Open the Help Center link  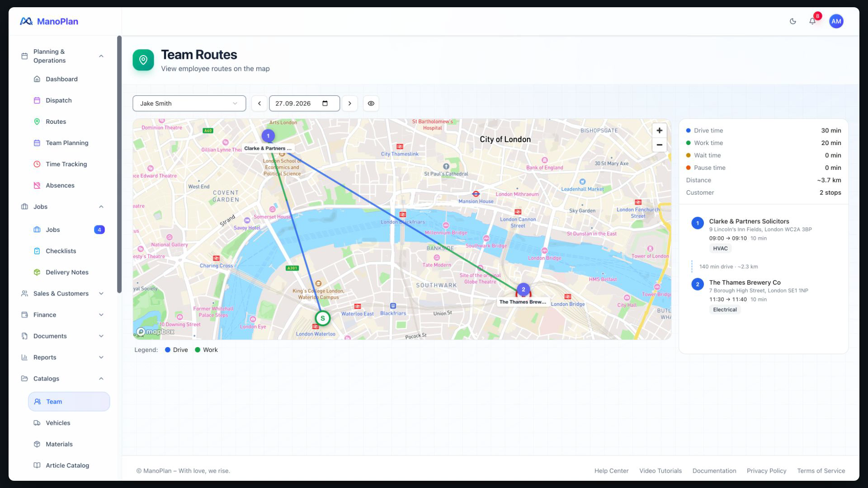(611, 471)
